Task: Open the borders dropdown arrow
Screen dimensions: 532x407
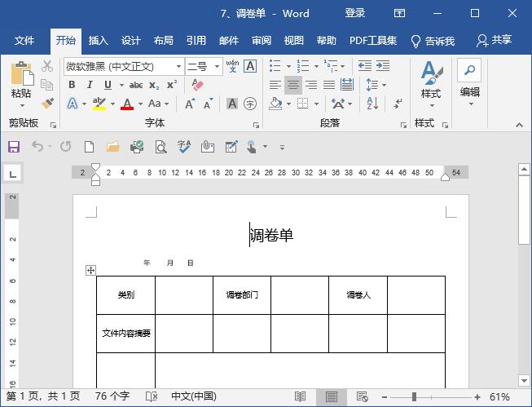Action: pyautogui.click(x=316, y=104)
